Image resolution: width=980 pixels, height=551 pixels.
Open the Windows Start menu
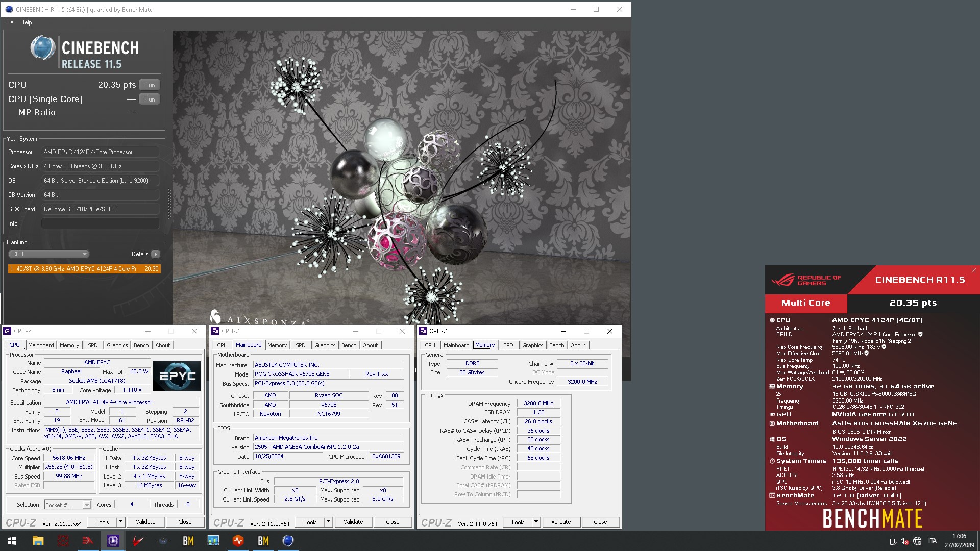12,541
